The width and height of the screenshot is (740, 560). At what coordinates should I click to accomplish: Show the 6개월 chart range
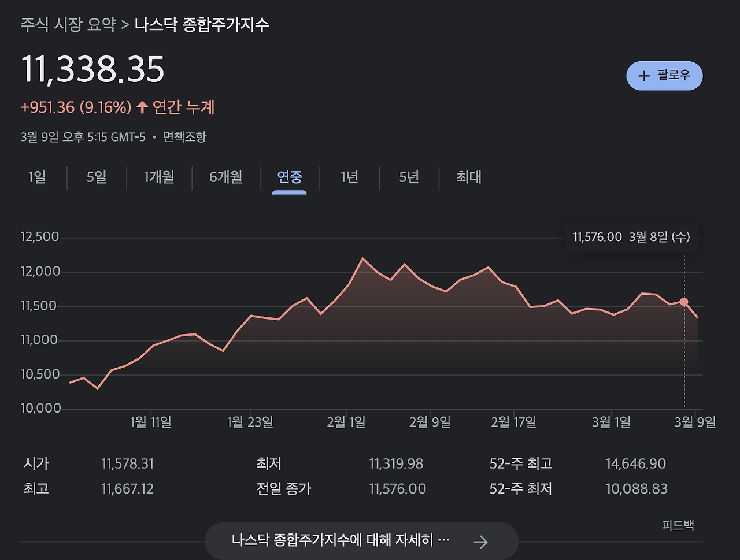225,177
